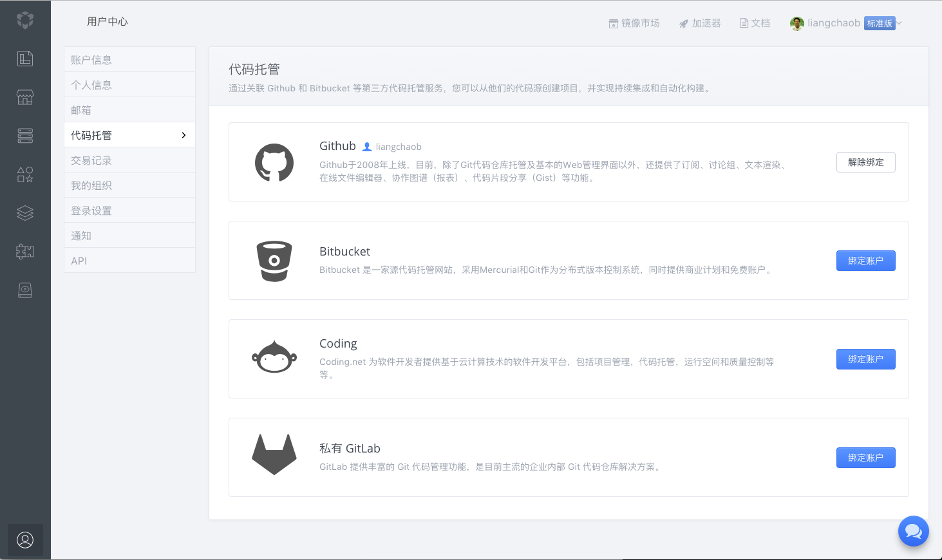The width and height of the screenshot is (942, 560).
Task: Open 个人信息 in the side menu
Action: tap(129, 85)
